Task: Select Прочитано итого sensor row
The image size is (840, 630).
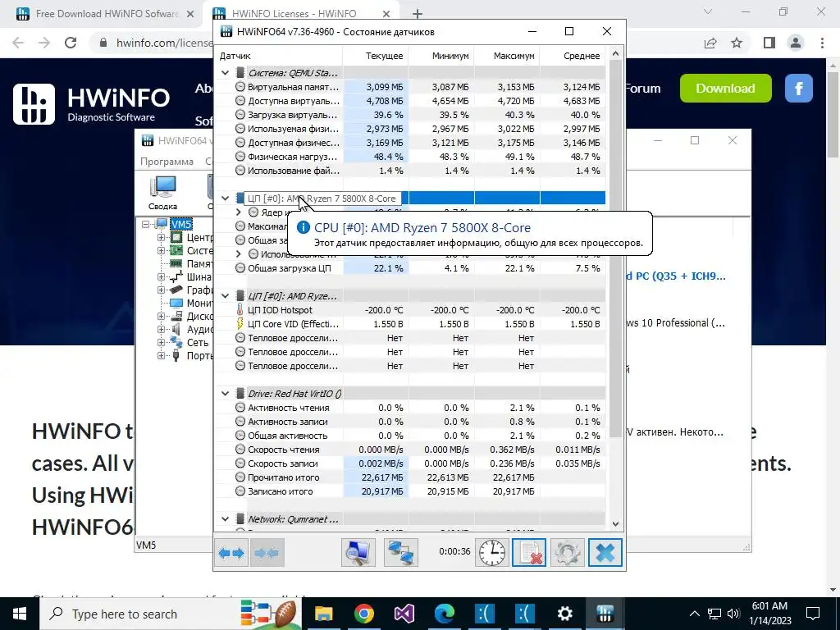Action: click(x=410, y=478)
